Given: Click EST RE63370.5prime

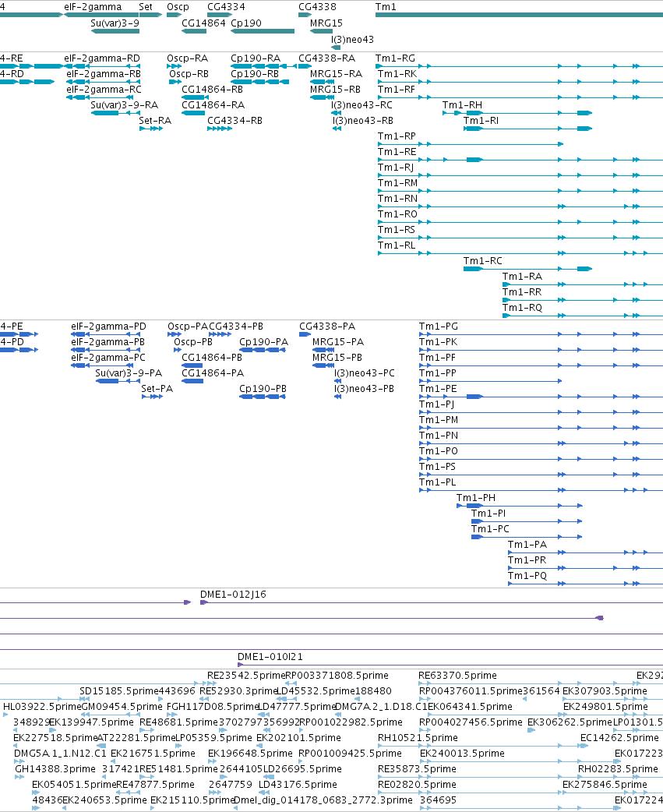Looking at the screenshot, I should coord(457,676).
